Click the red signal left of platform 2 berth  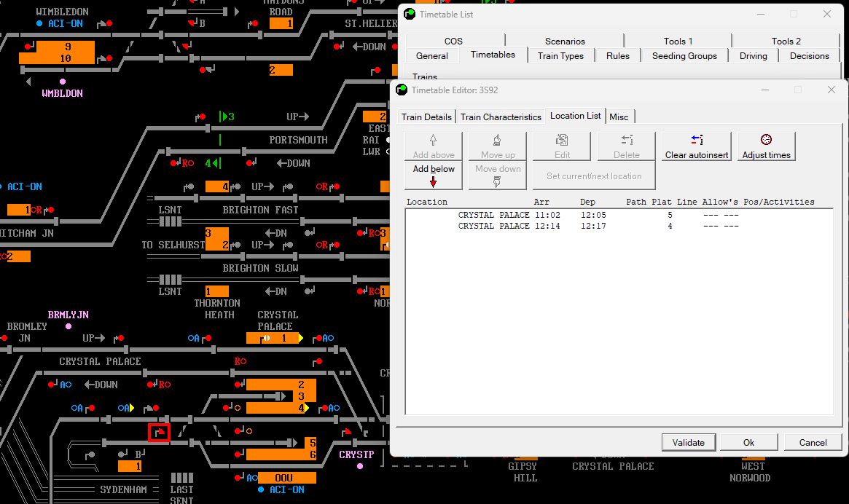click(x=239, y=385)
